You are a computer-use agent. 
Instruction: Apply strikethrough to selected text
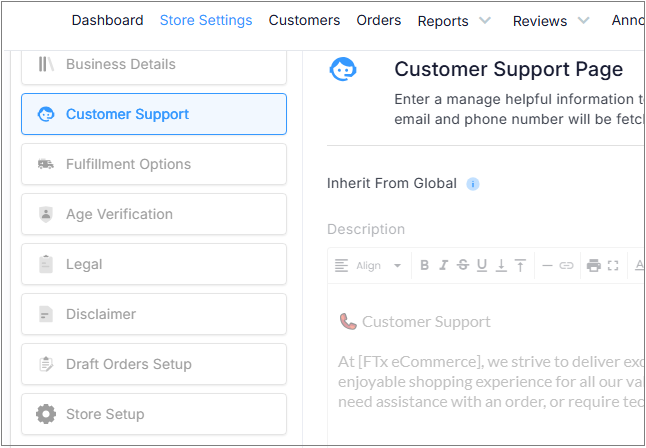point(463,265)
